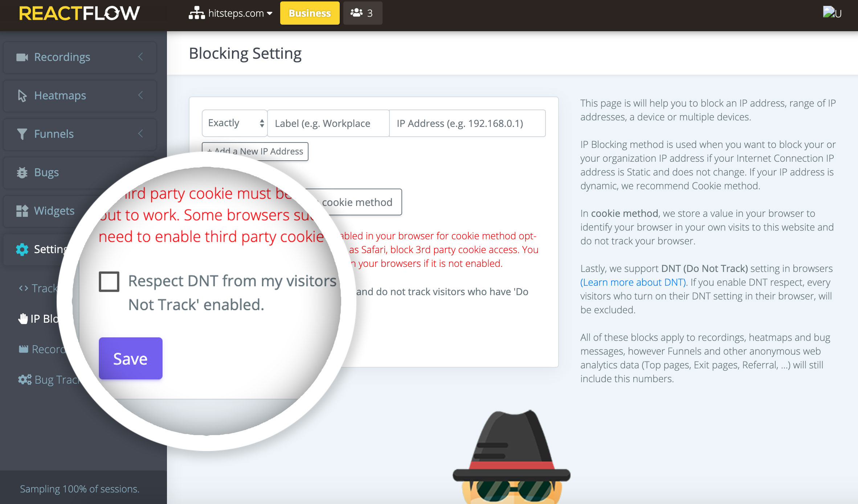Screen dimensions: 858x504
Task: Click the Recording settings clapper icon
Action: [x=23, y=349]
